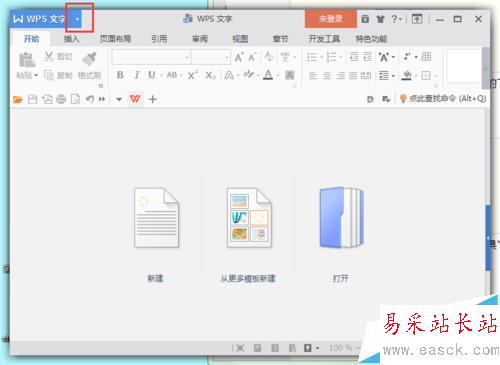Image resolution: width=500 pixels, height=365 pixels.
Task: Click the insert table grid icon
Action: tap(426, 57)
